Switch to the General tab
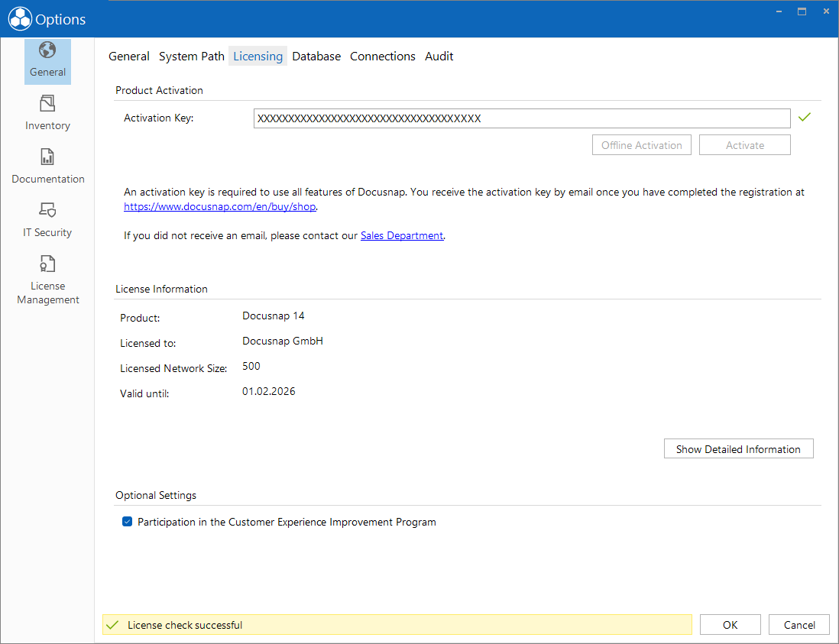Image resolution: width=839 pixels, height=644 pixels. [x=129, y=57]
